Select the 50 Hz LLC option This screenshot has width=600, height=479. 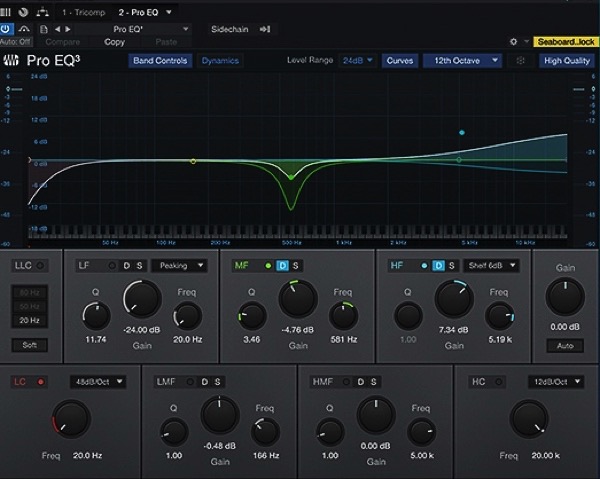pos(29,306)
